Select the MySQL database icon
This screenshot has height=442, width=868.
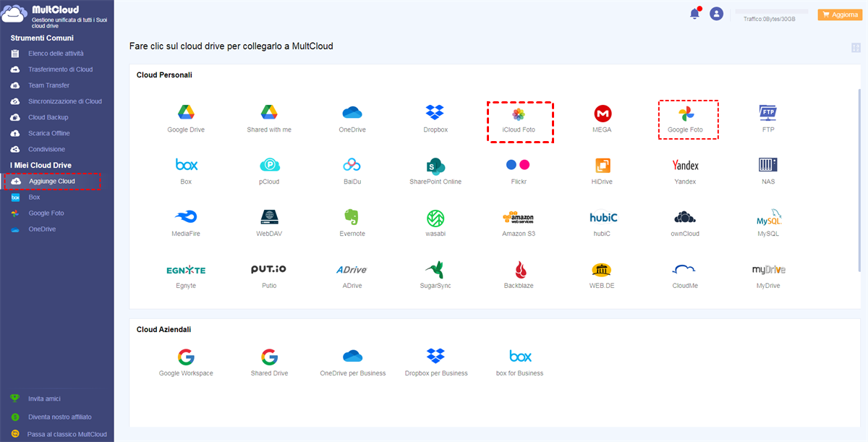(x=768, y=217)
